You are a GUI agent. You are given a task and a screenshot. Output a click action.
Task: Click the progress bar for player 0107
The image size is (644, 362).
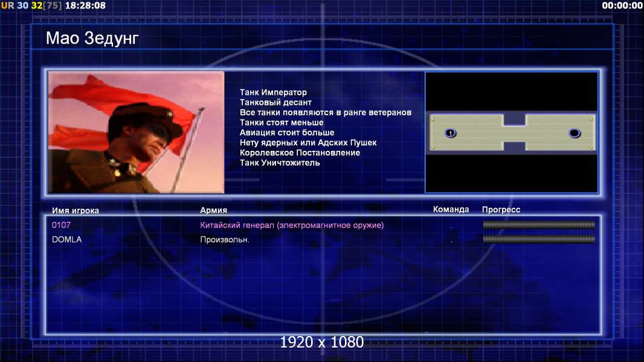point(539,224)
